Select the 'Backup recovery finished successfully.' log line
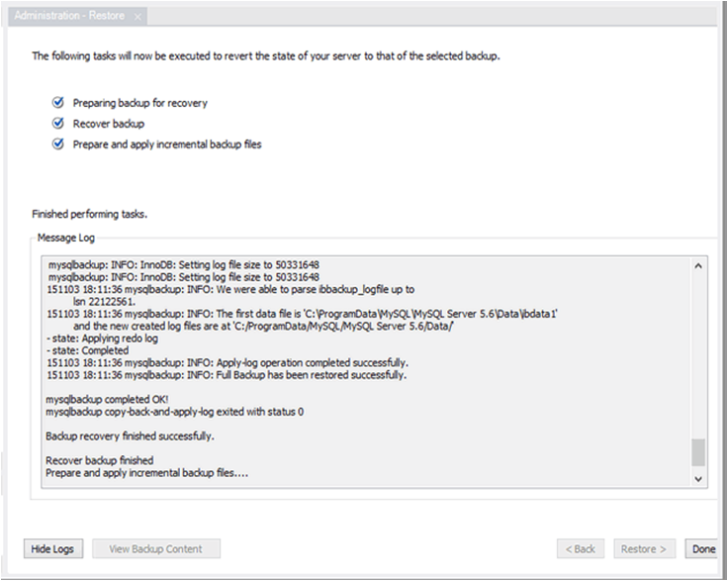Image resolution: width=728 pixels, height=581 pixels. (x=130, y=436)
